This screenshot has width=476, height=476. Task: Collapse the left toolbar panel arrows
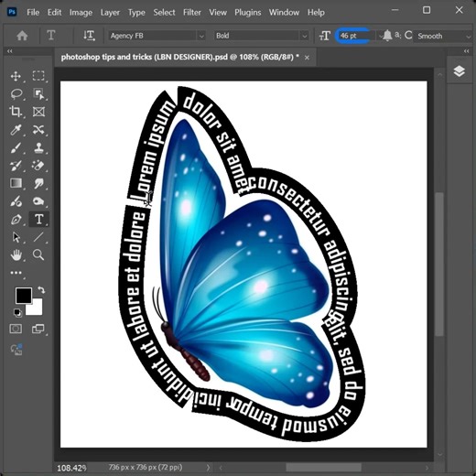(x=10, y=51)
